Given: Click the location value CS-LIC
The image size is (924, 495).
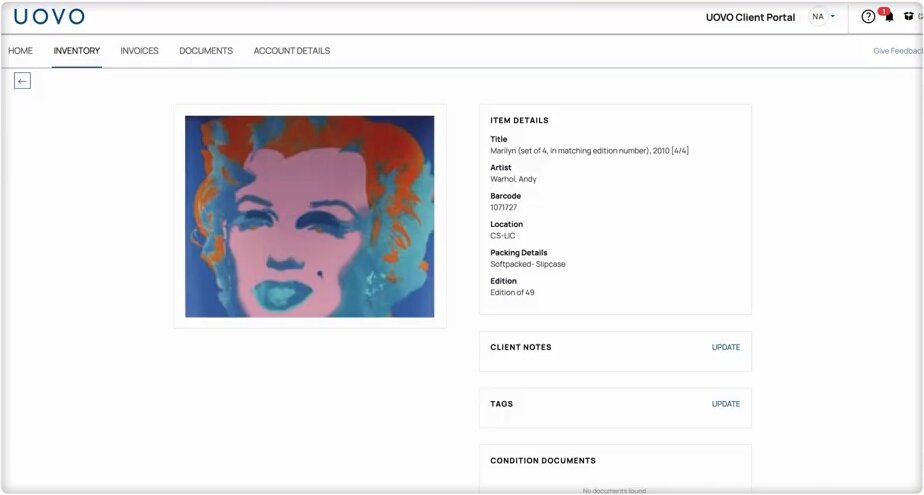Looking at the screenshot, I should click(x=503, y=236).
